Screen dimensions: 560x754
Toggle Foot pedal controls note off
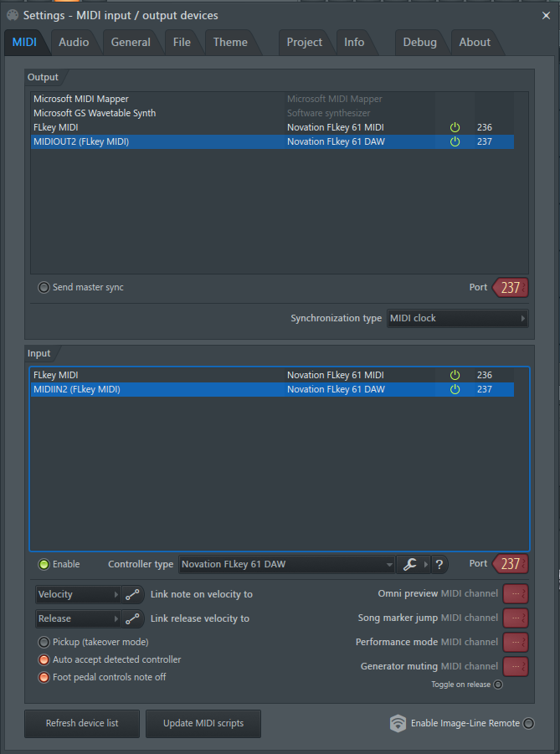44,677
